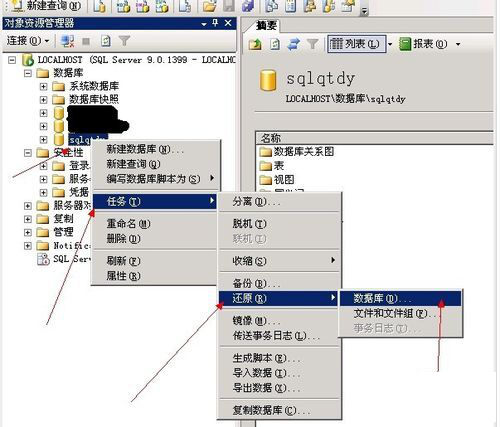Image resolution: width=500 pixels, height=427 pixels.
Task: Open the Object Explorer window position dropdown
Action: click(x=204, y=24)
